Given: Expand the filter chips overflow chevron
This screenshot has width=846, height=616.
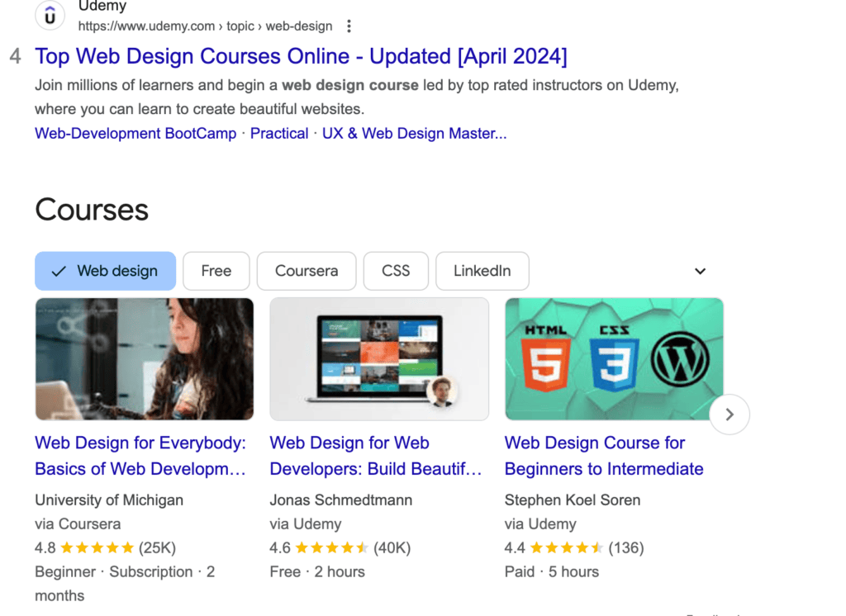Looking at the screenshot, I should pyautogui.click(x=700, y=271).
